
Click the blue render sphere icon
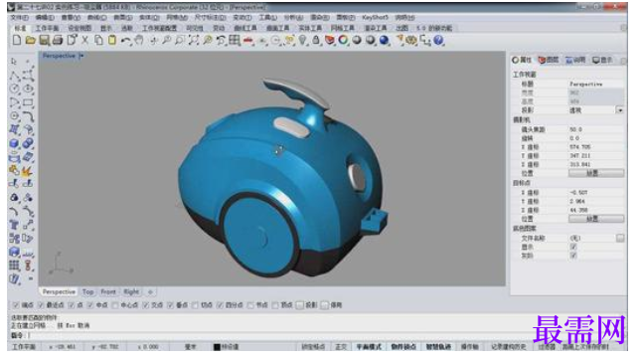384,40
